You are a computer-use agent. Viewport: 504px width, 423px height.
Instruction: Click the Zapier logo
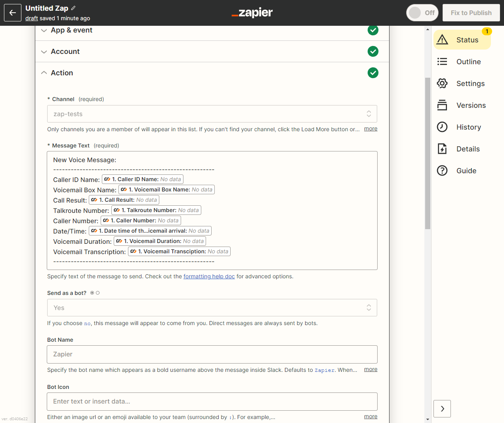click(x=252, y=13)
